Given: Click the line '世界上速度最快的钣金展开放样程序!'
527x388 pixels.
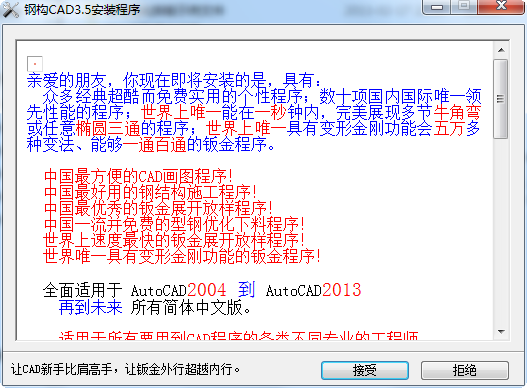Looking at the screenshot, I should [174, 240].
